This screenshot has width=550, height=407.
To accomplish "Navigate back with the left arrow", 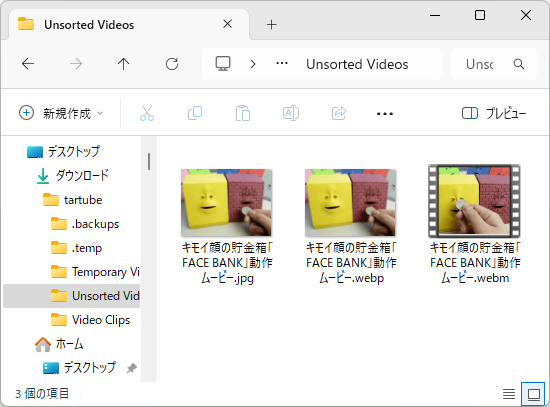I will pos(28,64).
